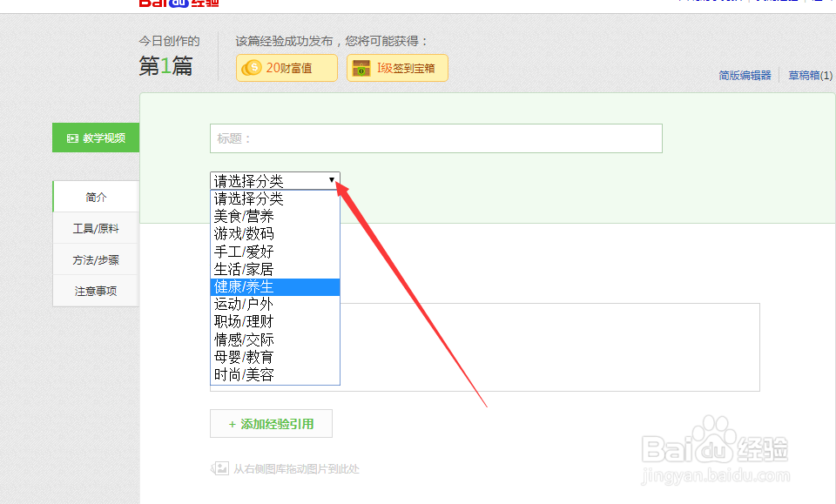
Task: Select 美食/营养 category option
Action: tap(275, 216)
